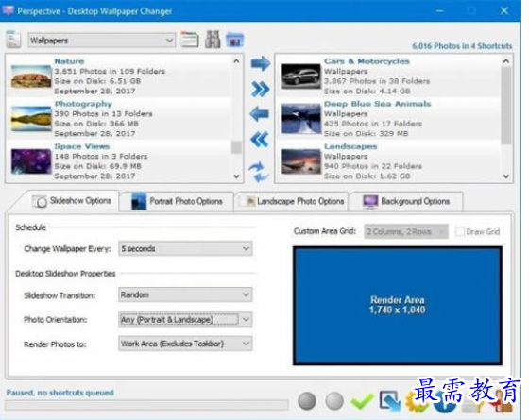Click the light gray round button in the bottom bar
Screen dimensions: 529x420
[334, 401]
